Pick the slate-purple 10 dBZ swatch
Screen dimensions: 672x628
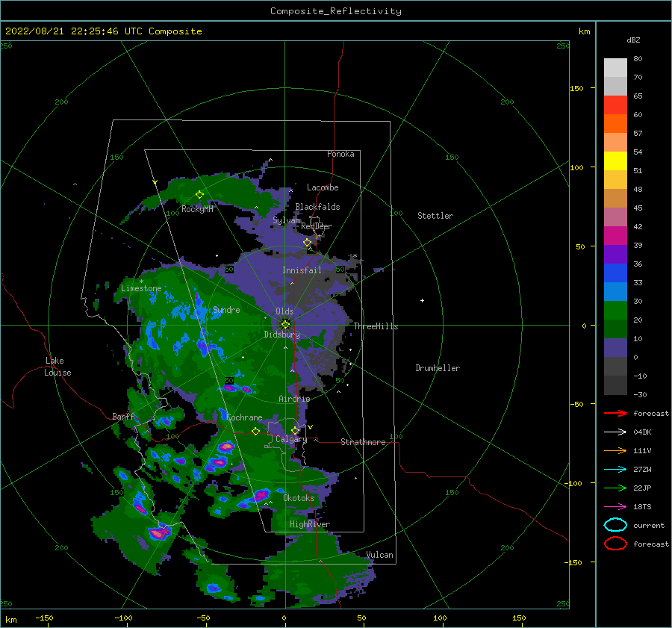point(615,348)
